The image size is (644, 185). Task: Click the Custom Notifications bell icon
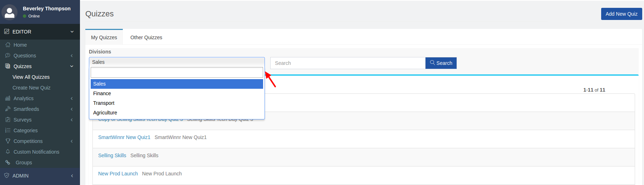tap(8, 152)
